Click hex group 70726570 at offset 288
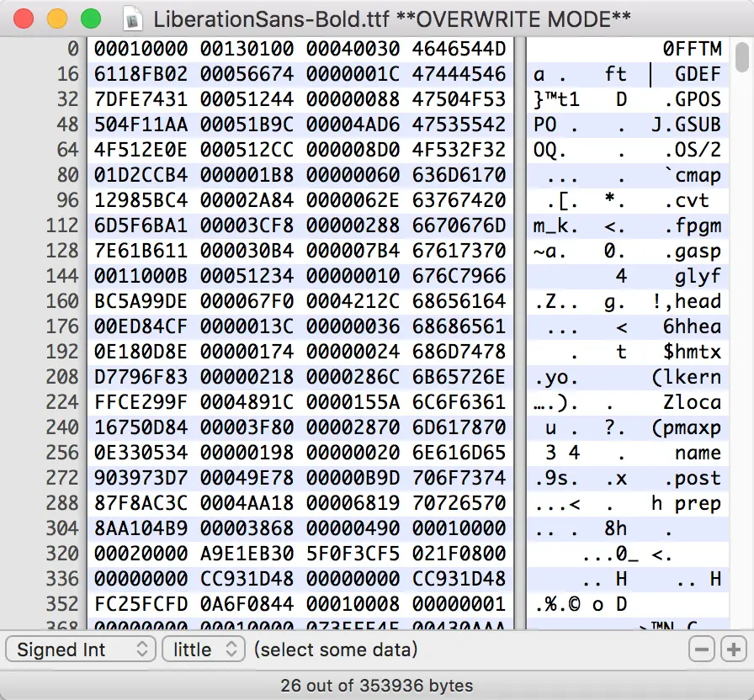Viewport: 754px width, 700px height. point(459,503)
